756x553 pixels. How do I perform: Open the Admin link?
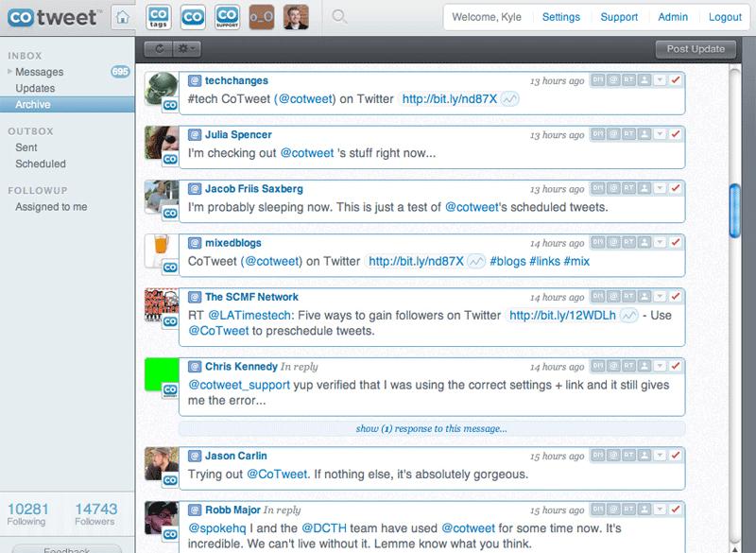(673, 17)
